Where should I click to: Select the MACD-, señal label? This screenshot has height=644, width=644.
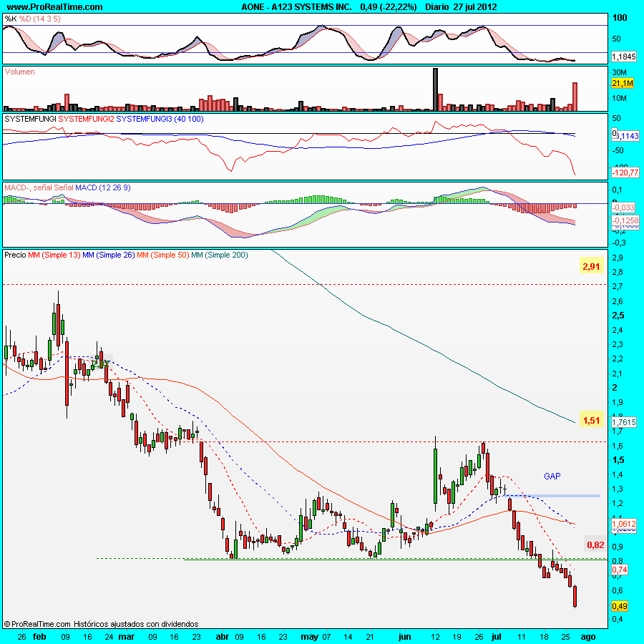pos(29,187)
